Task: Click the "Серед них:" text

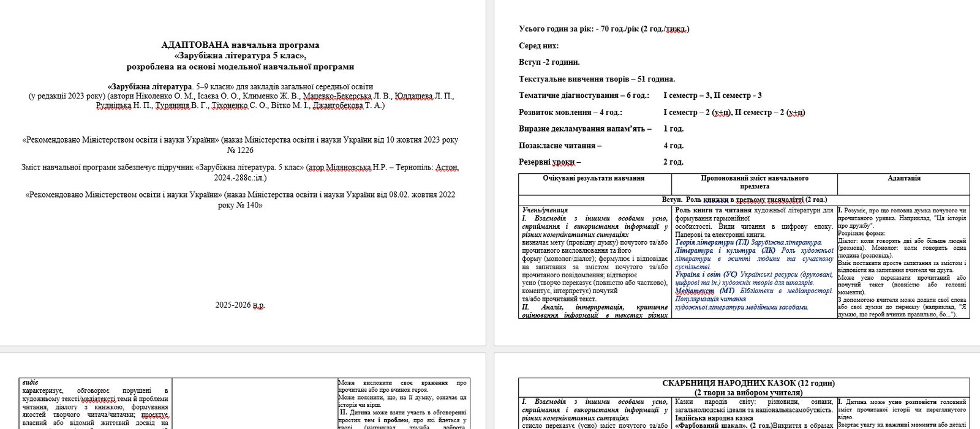Action: coord(538,46)
